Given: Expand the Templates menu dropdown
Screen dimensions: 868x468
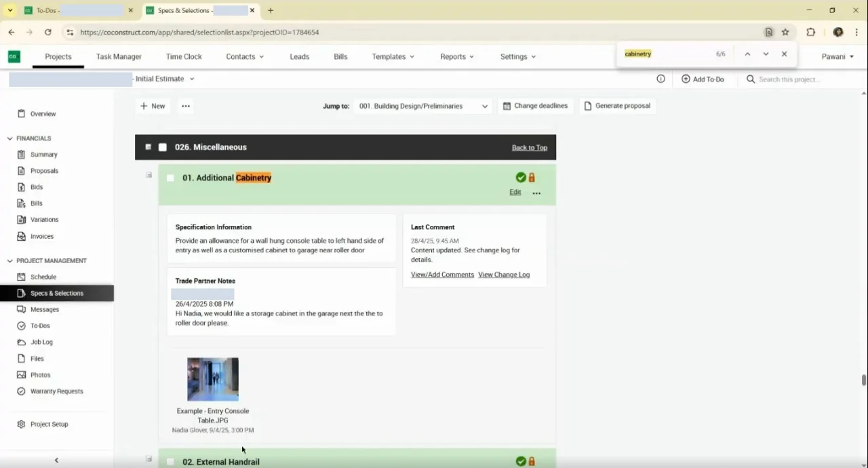Looking at the screenshot, I should tap(393, 56).
